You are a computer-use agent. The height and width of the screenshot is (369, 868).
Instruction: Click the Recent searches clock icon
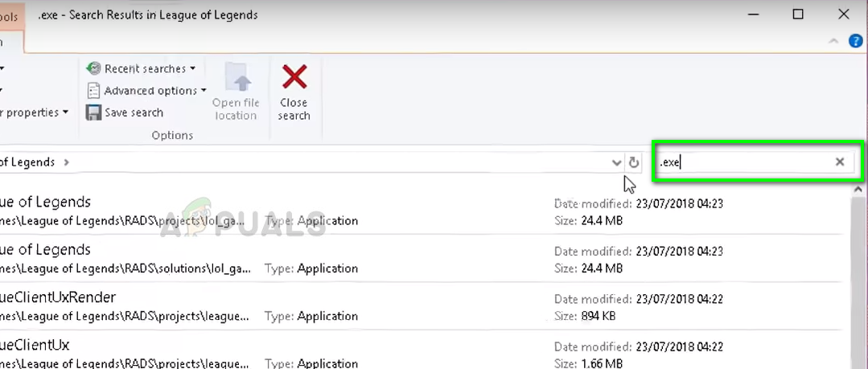coord(94,69)
